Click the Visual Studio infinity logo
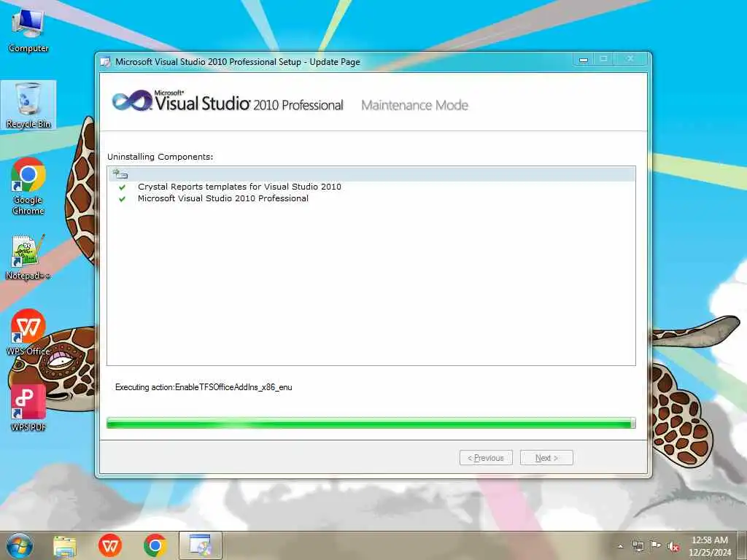 point(132,101)
